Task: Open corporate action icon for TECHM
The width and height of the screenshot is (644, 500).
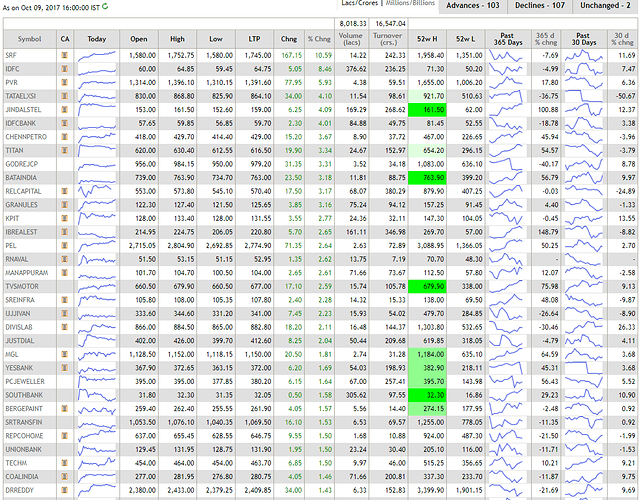Action: click(x=64, y=463)
